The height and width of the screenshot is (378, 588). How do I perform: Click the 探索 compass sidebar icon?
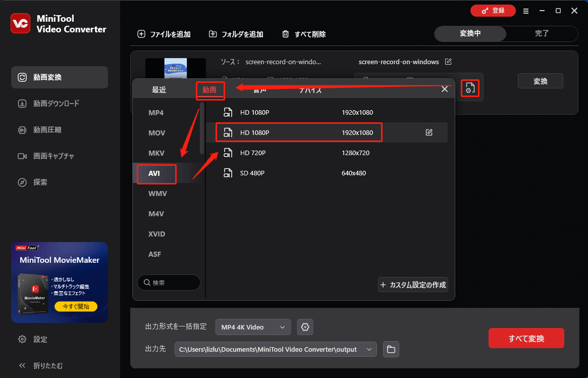[x=22, y=182]
